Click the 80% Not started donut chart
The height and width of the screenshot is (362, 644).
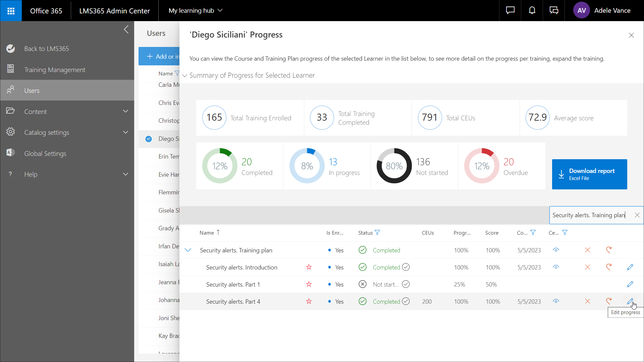point(394,166)
